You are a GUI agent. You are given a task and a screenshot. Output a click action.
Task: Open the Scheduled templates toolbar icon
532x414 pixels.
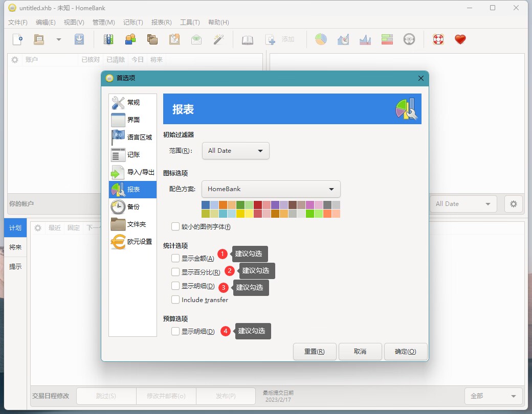pos(174,39)
